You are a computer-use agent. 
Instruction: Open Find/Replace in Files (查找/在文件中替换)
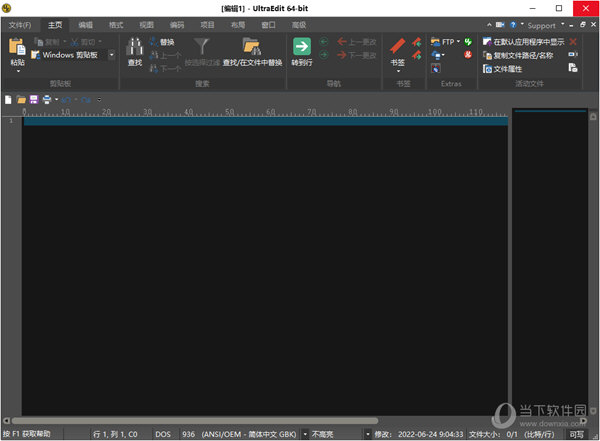252,51
